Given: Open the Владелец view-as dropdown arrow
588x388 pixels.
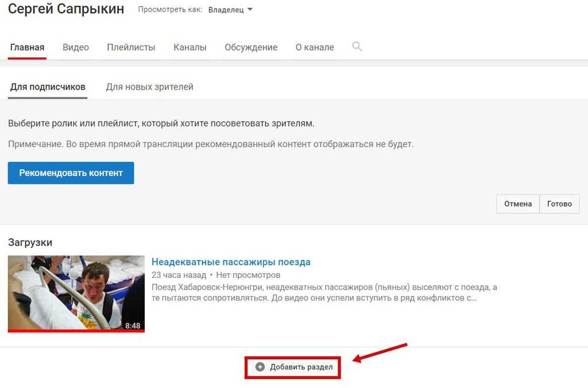Looking at the screenshot, I should (250, 9).
